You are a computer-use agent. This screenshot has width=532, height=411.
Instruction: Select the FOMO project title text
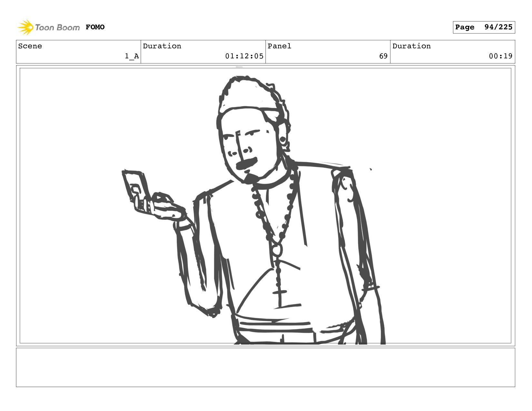(x=95, y=27)
